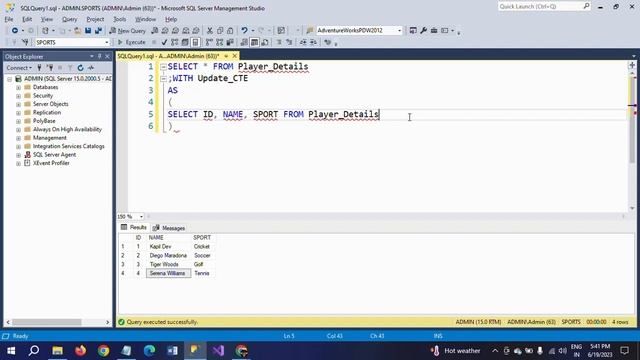The height and width of the screenshot is (360, 640).
Task: Open the SPORTS database dropdown
Action: 107,42
